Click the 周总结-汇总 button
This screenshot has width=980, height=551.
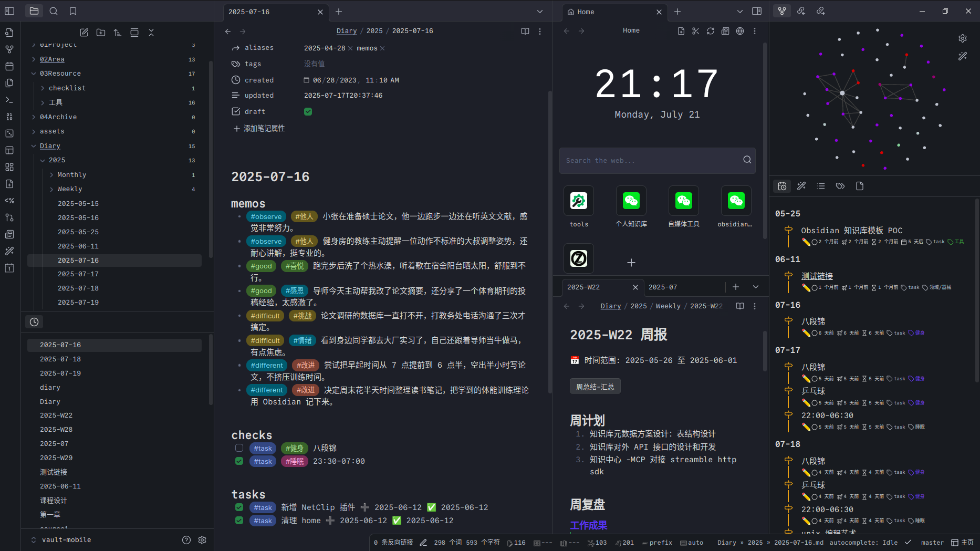pyautogui.click(x=595, y=387)
